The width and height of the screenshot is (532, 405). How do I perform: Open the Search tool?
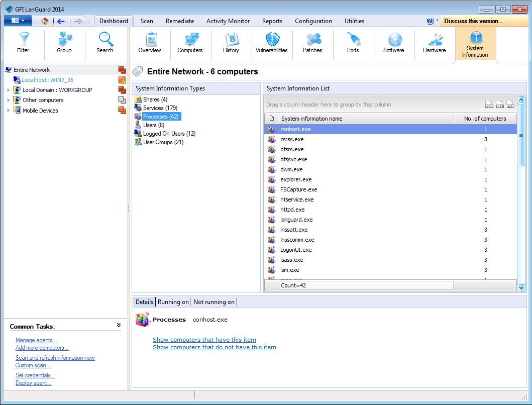pos(105,43)
